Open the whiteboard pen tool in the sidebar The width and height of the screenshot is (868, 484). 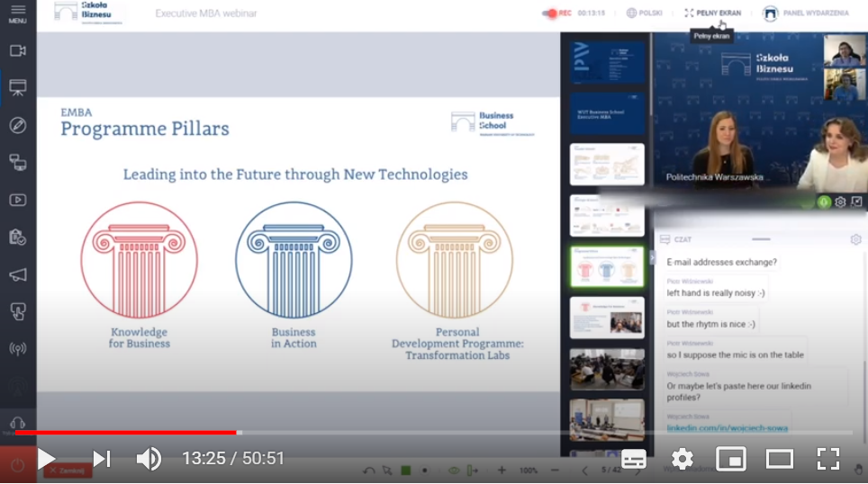pos(17,125)
